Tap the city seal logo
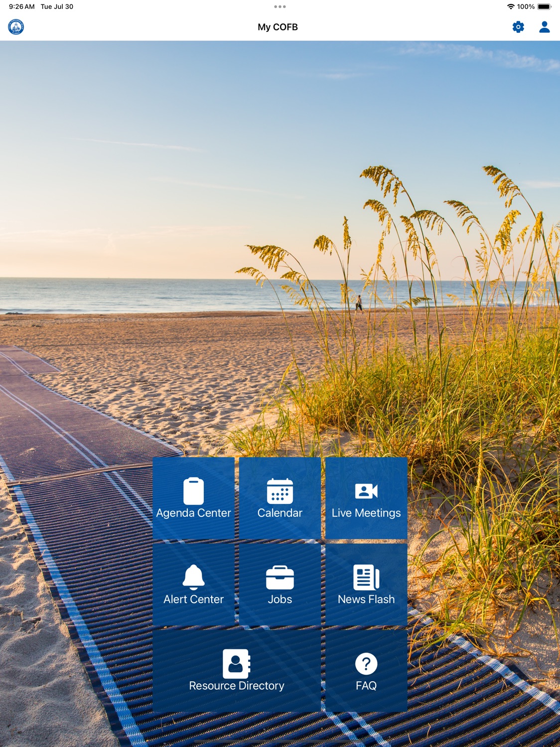This screenshot has width=560, height=747. click(16, 27)
